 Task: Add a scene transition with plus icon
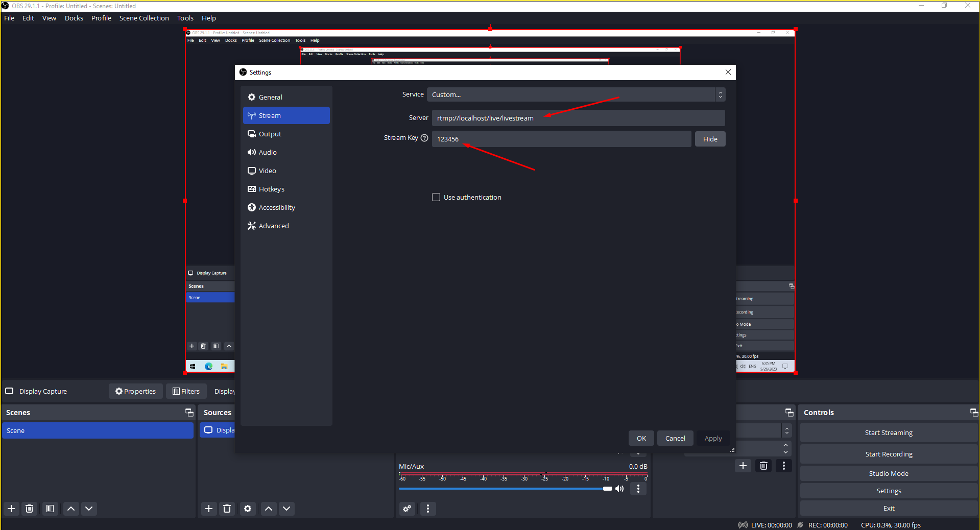743,466
